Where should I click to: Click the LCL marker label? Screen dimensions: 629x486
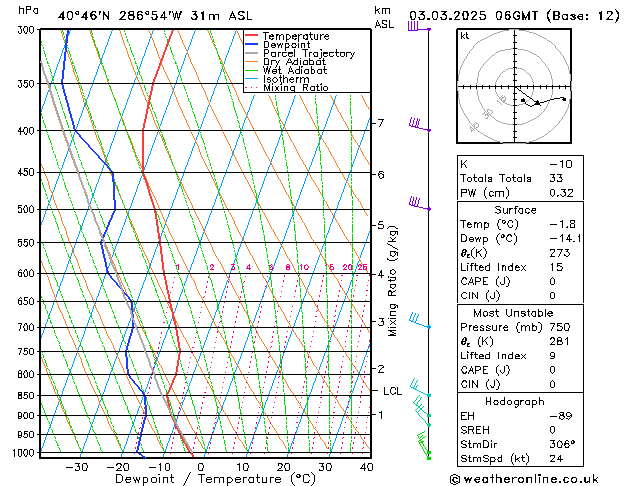coord(392,391)
